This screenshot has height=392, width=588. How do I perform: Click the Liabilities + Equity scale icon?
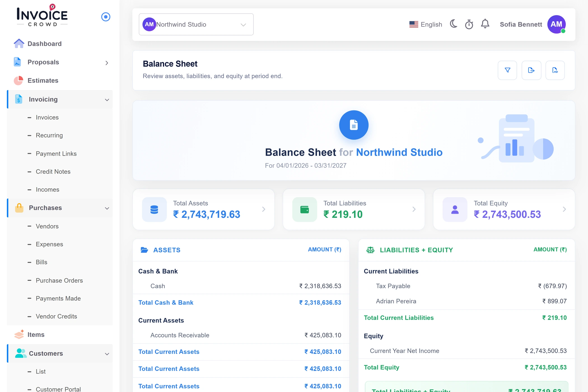tap(370, 250)
